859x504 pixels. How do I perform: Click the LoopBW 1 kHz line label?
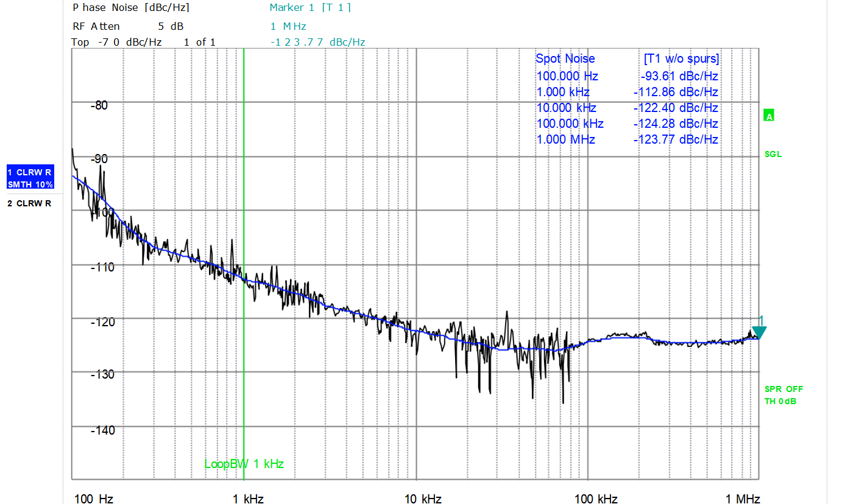[244, 464]
